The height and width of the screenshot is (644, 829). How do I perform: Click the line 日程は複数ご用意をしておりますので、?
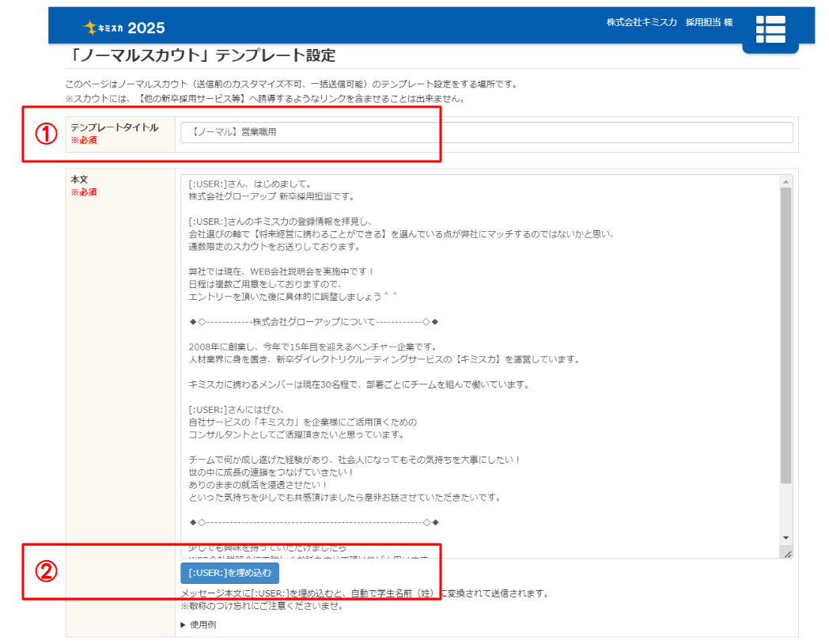point(266,285)
